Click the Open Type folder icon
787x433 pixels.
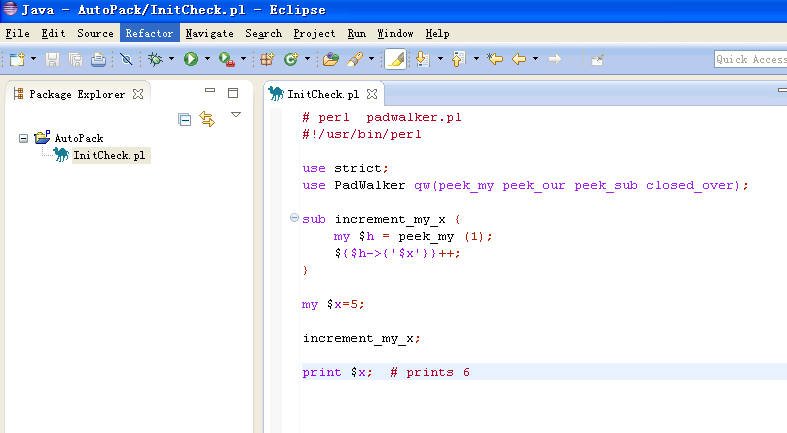[330, 60]
